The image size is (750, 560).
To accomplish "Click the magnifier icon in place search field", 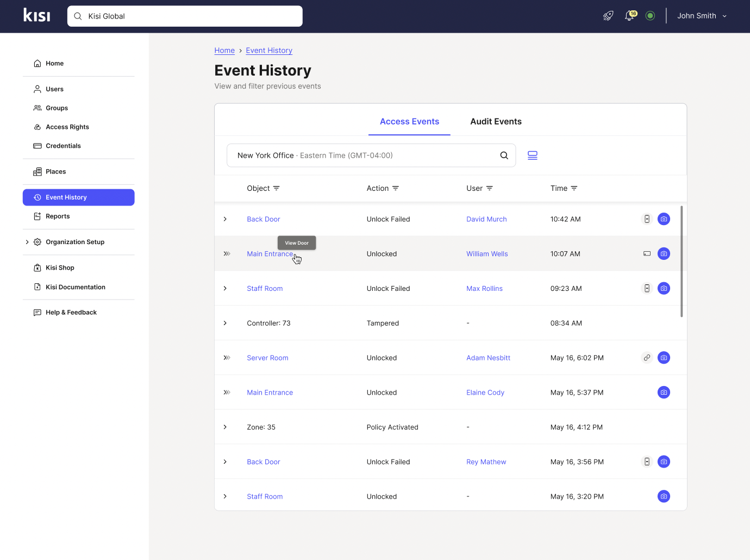I will (x=504, y=155).
